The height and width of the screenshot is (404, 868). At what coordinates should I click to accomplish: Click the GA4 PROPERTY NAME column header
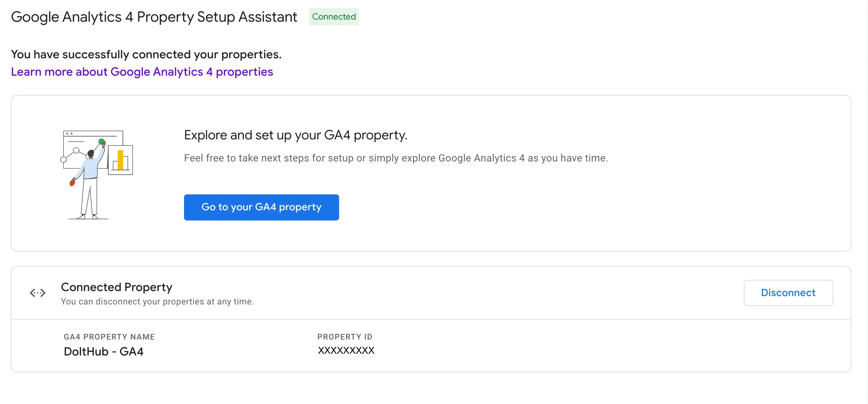pos(109,337)
